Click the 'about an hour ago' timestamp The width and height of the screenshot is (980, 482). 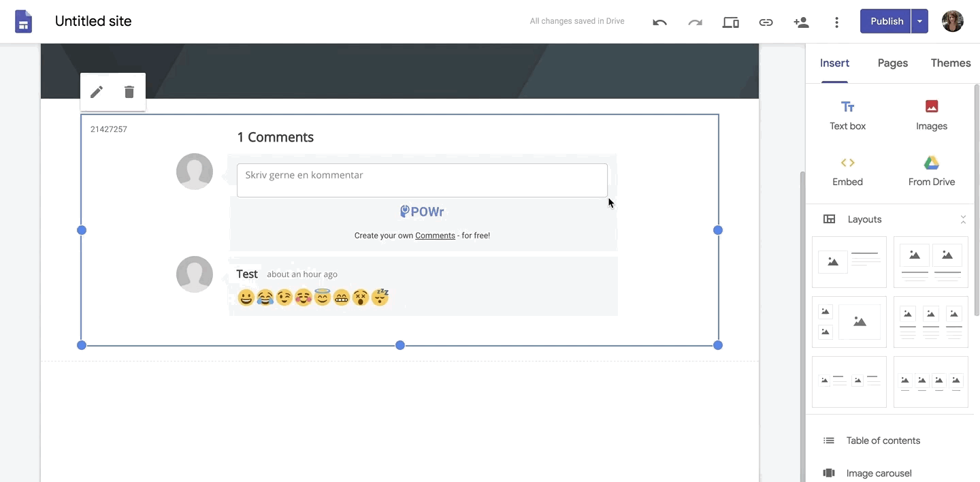[302, 274]
